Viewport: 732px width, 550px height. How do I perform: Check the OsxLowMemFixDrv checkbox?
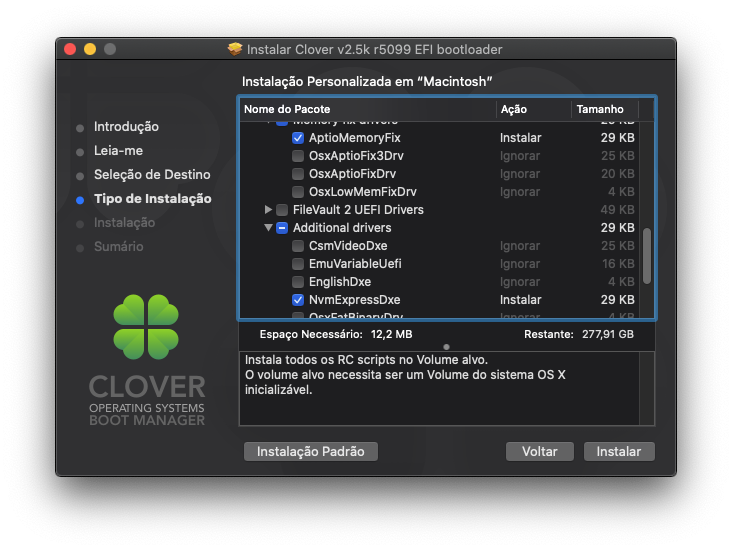tap(298, 192)
